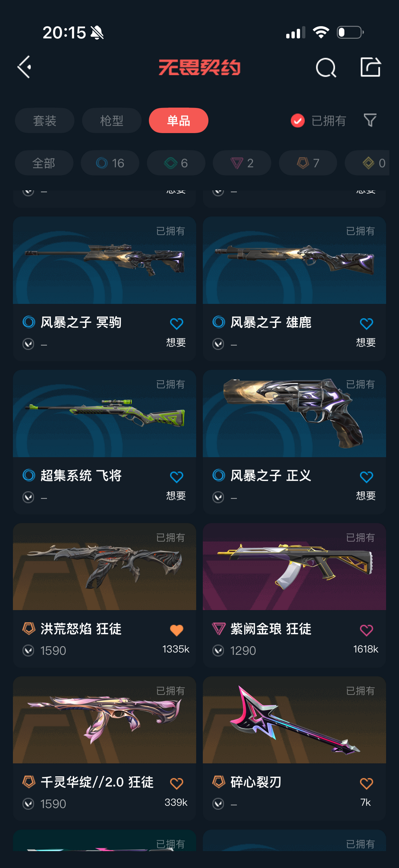Filter by blue tier with 16 items

[110, 163]
